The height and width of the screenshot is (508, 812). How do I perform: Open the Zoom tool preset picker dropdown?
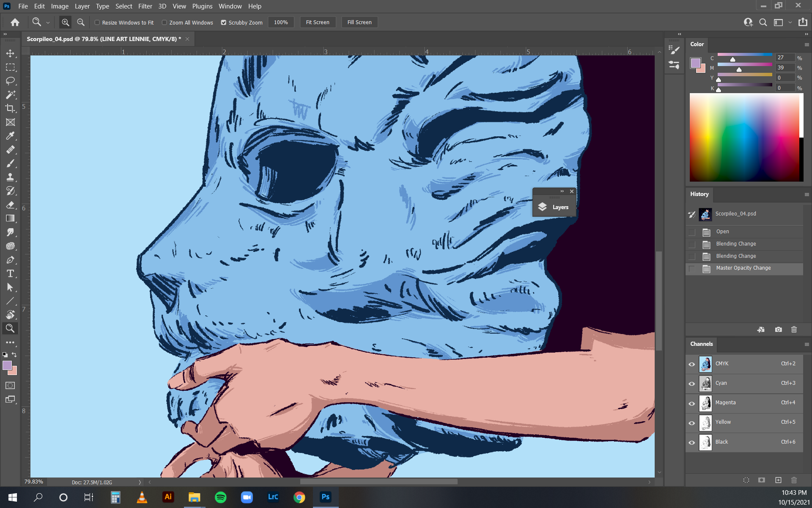(x=48, y=23)
